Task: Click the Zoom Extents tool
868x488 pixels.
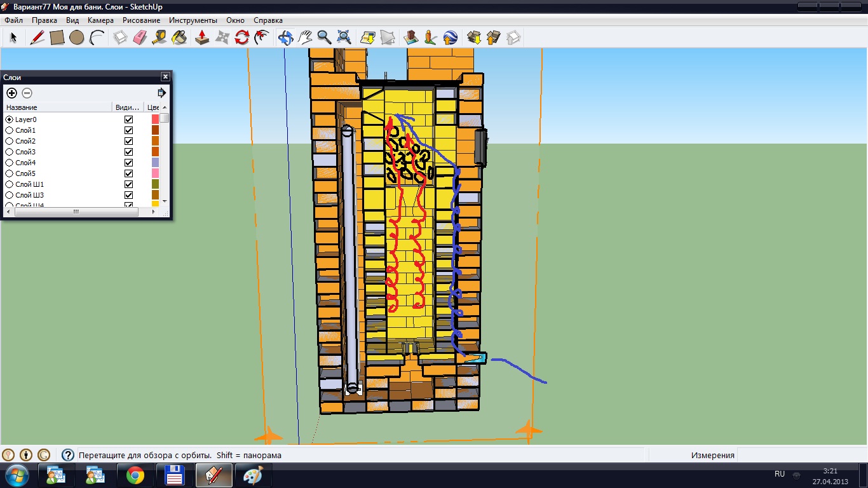Action: tap(344, 37)
